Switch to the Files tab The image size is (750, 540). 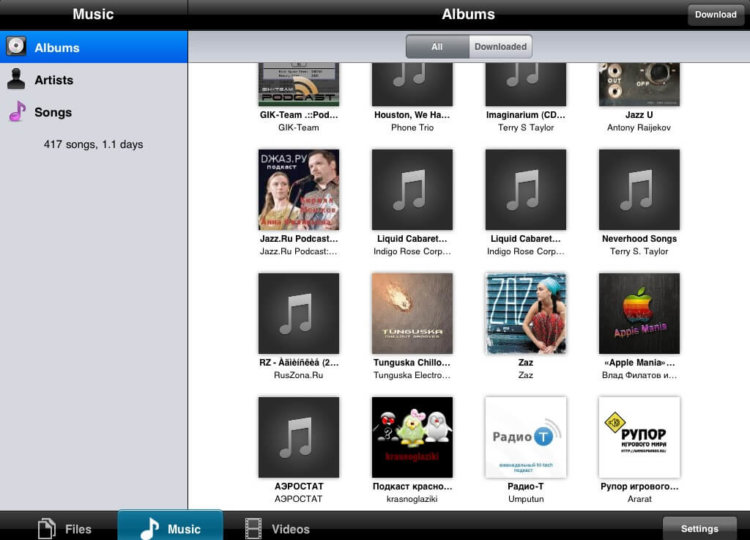[x=64, y=529]
